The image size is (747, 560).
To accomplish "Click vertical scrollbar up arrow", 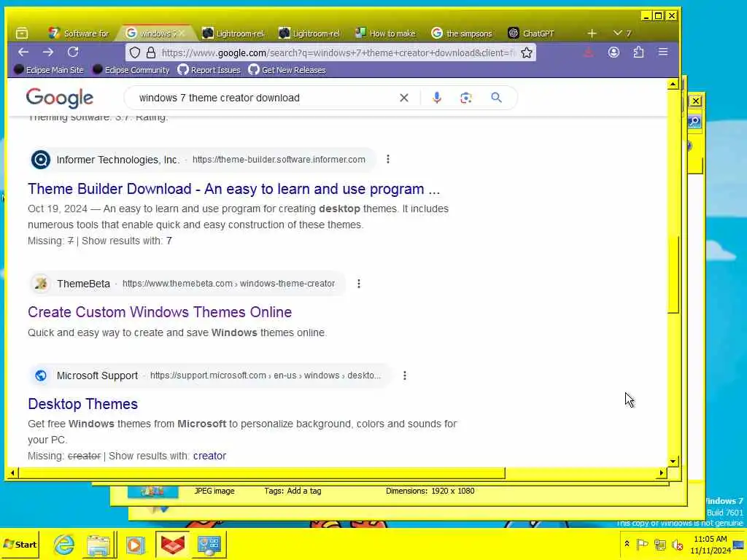I will pos(673,85).
